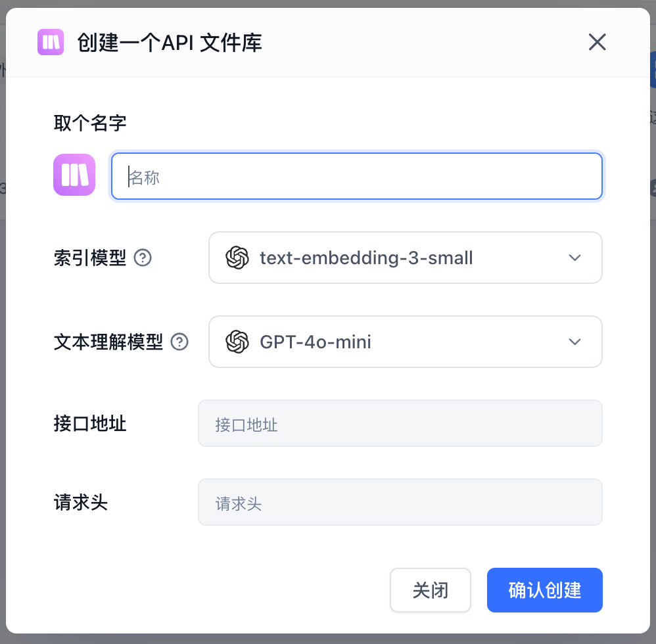Click the help icon next to 索引模型

143,258
